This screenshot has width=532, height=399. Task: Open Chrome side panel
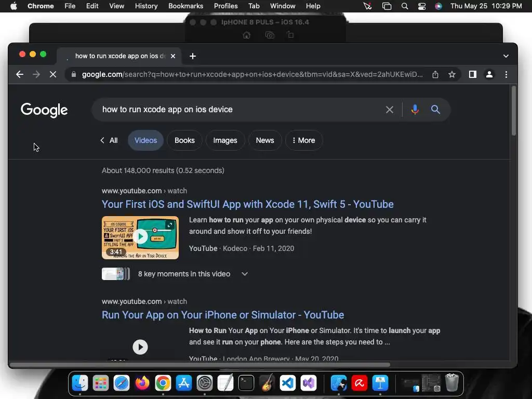473,74
